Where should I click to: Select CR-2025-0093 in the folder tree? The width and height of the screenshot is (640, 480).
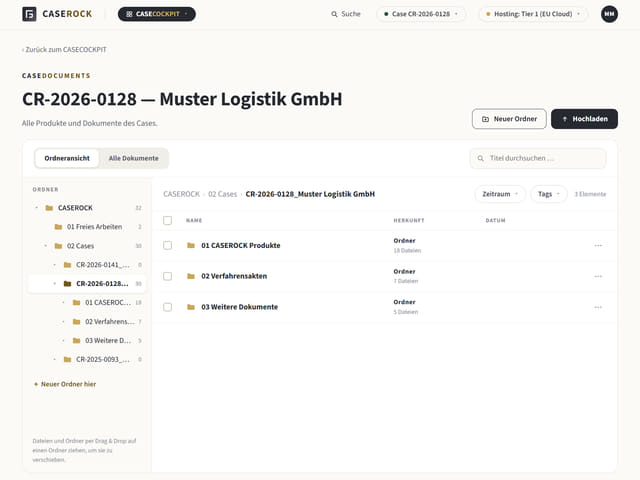point(102,359)
